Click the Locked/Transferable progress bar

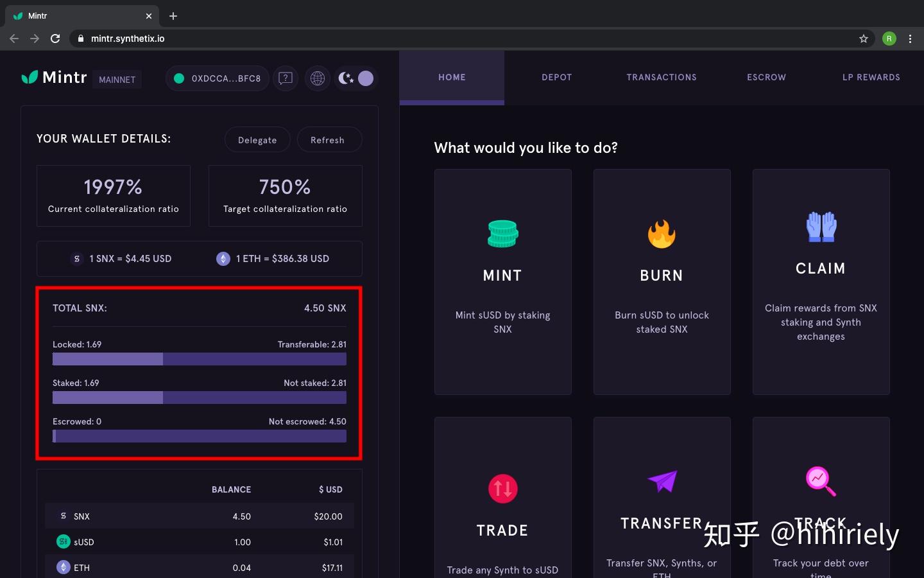[200, 359]
